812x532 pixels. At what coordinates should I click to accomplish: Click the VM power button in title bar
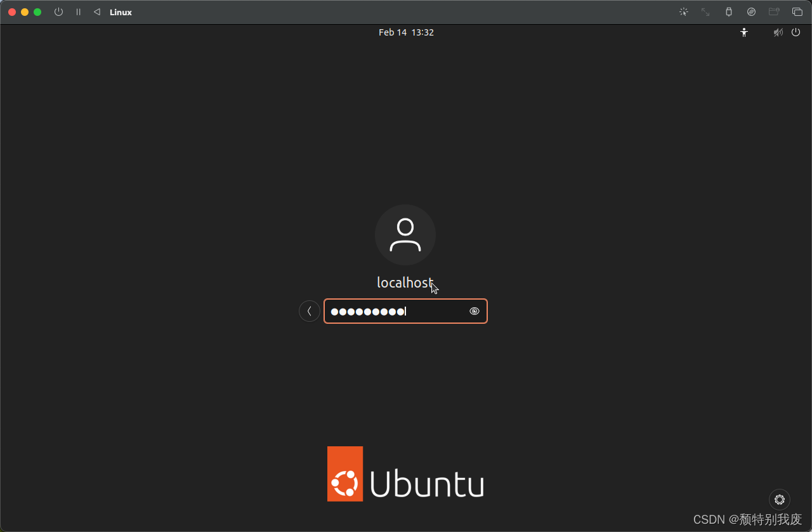58,12
